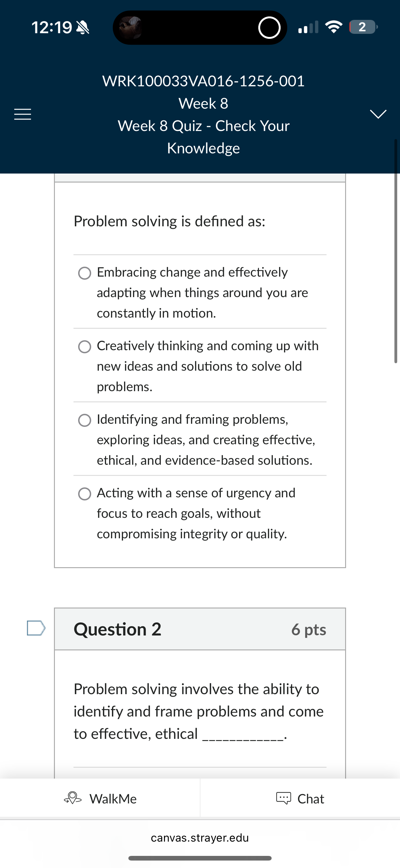Tap the cellular signal bars icon
Screen dimensions: 400x868
[x=308, y=27]
